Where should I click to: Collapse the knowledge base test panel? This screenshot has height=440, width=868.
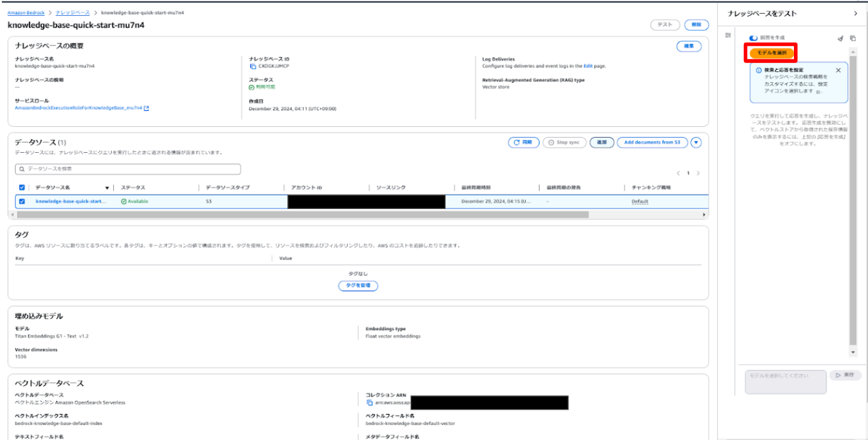click(855, 14)
